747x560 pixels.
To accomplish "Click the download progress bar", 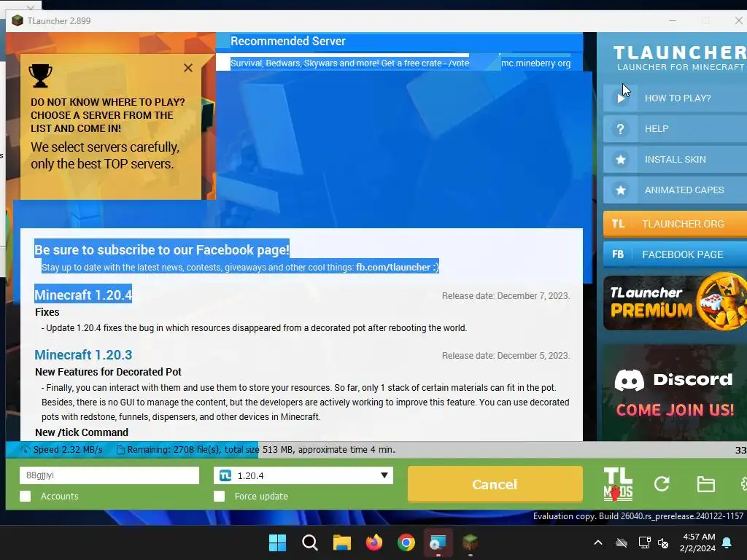I will [x=376, y=449].
